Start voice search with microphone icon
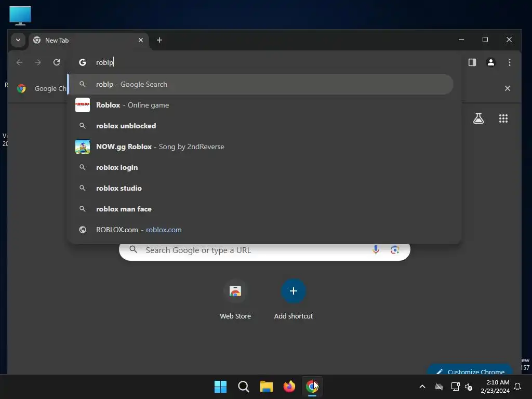 376,250
